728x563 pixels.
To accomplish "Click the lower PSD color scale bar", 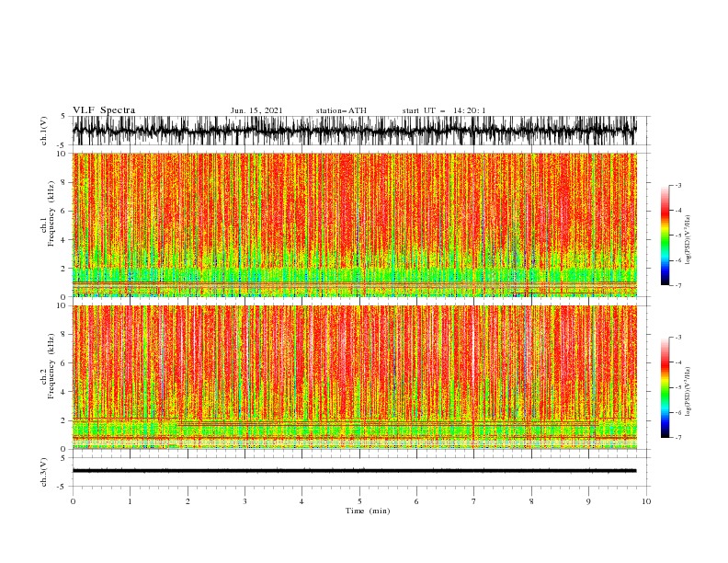I will tap(665, 387).
